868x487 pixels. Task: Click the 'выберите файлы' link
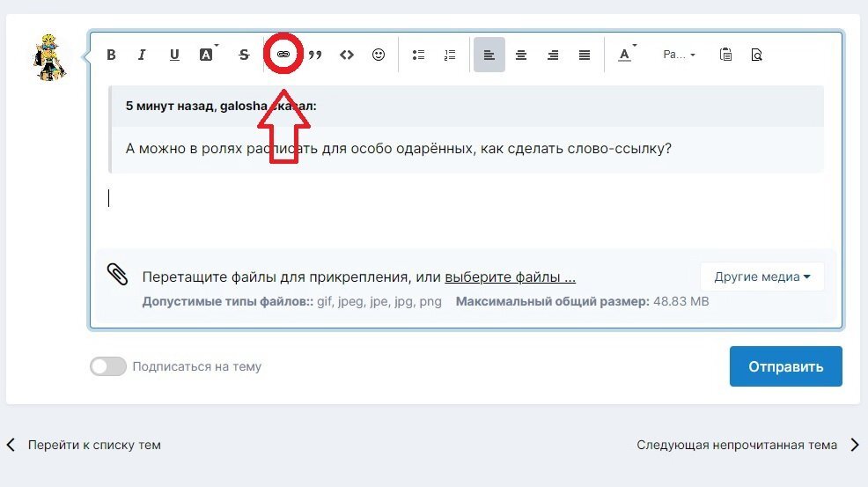click(510, 277)
